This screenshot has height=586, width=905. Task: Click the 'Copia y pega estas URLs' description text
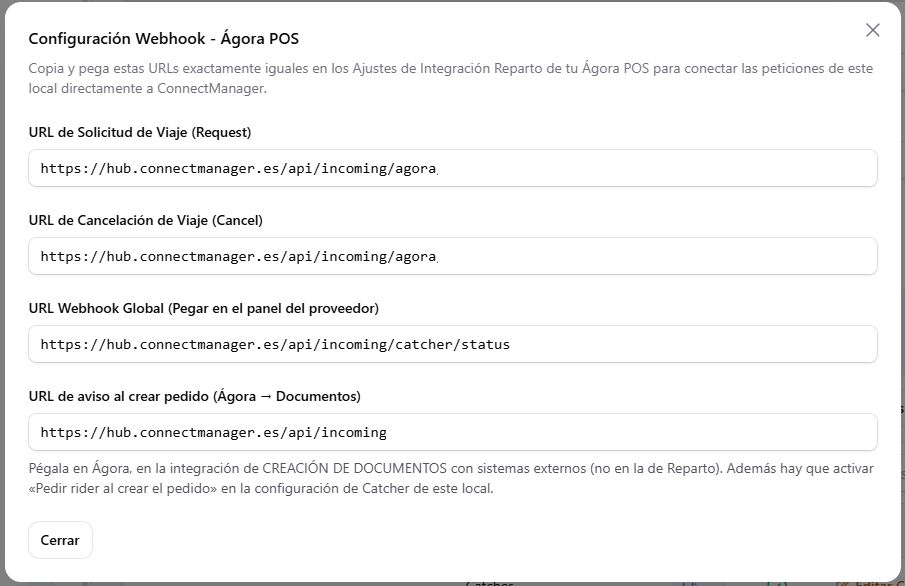[451, 78]
